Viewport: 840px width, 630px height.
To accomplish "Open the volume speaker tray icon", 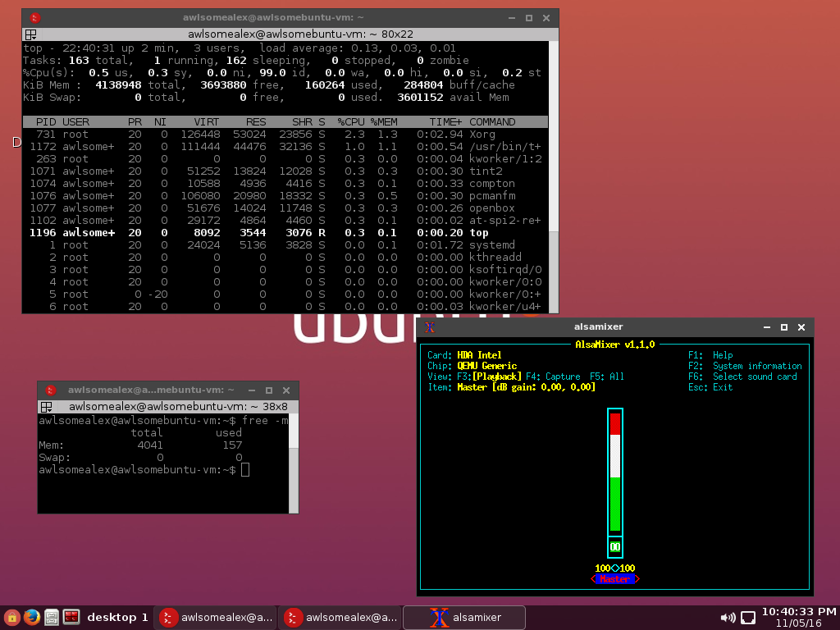I will tap(728, 618).
